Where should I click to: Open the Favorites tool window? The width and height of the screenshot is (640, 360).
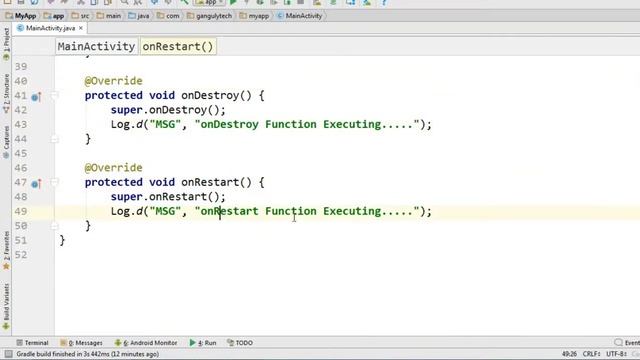tap(6, 250)
